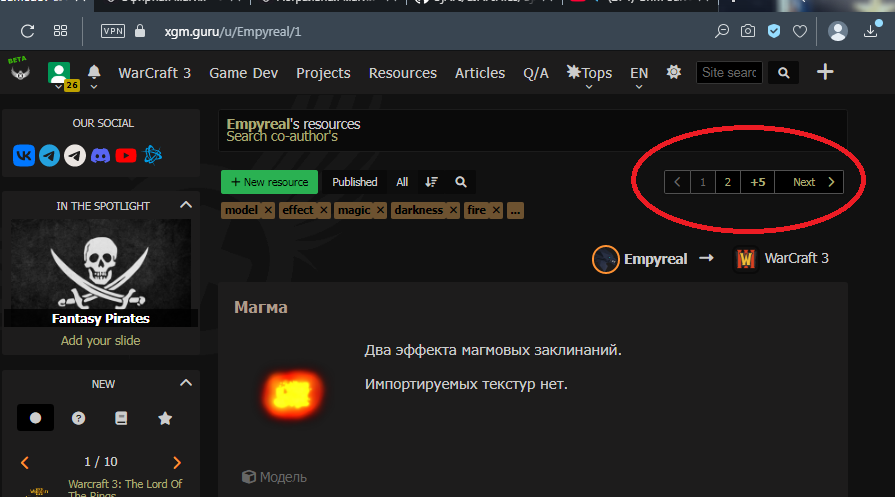Screen dimensions: 895x497
Task: Open the blue ad-blocker shield icon
Action: click(x=774, y=31)
